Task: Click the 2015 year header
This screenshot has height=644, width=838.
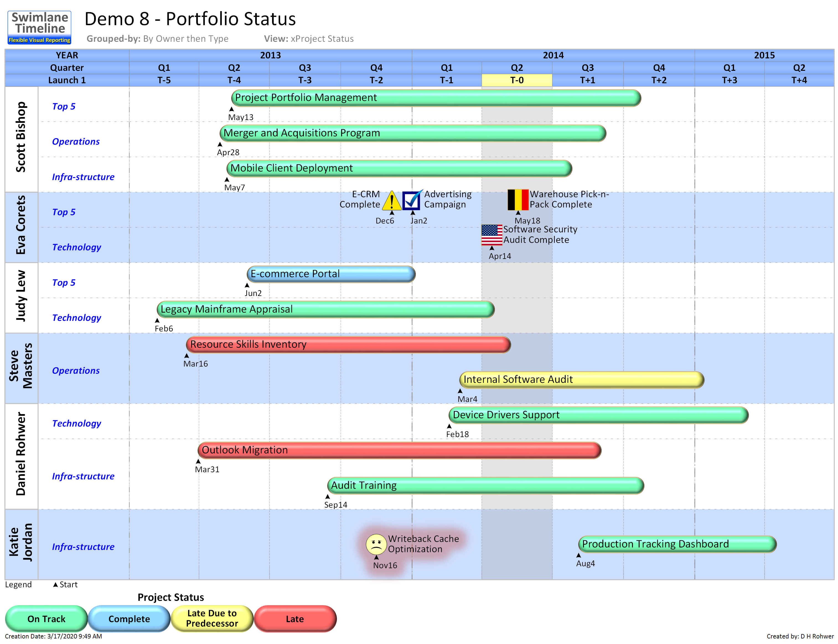Action: click(x=764, y=55)
